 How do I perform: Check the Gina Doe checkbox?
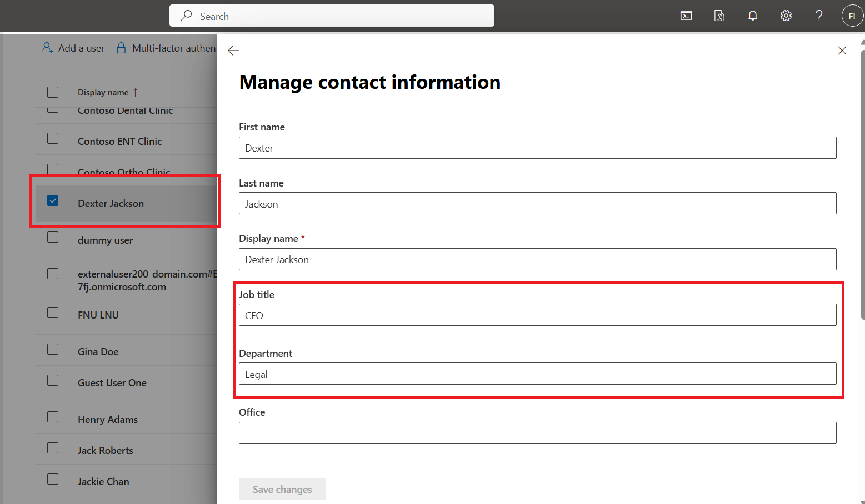53,349
